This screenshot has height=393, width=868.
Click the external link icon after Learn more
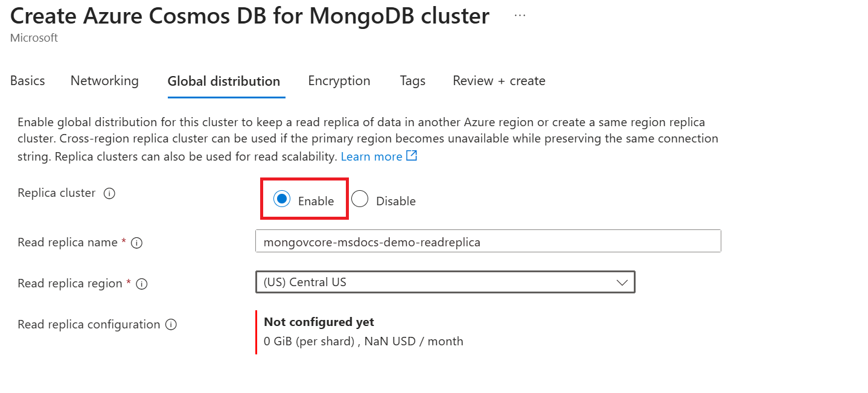pos(412,156)
